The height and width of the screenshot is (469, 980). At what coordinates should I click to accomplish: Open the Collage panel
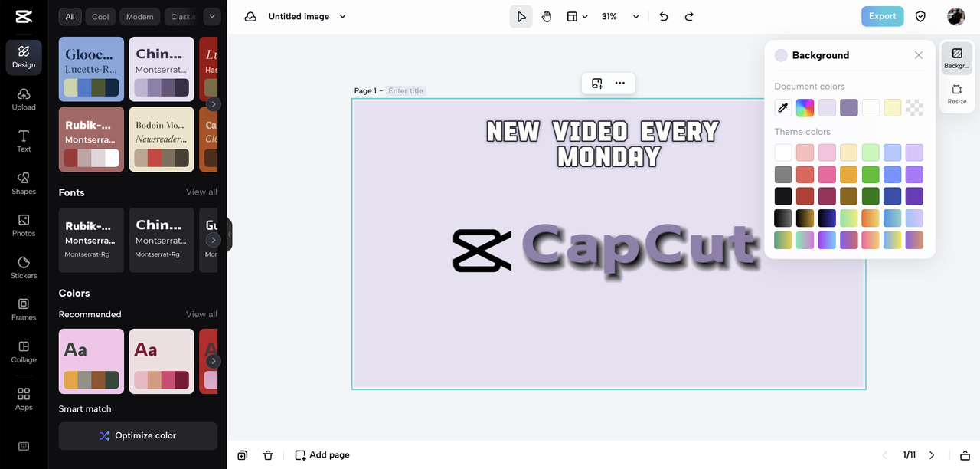coord(24,352)
